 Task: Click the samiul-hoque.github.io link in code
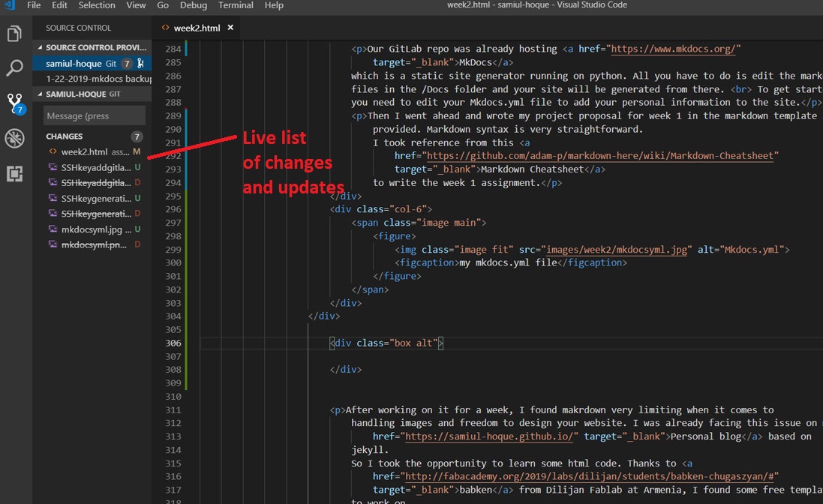point(488,436)
